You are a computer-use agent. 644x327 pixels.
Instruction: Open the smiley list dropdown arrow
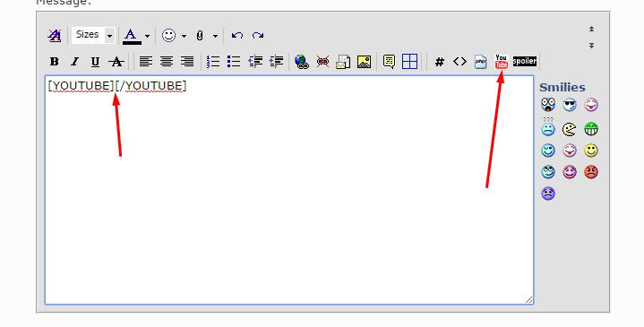point(184,36)
